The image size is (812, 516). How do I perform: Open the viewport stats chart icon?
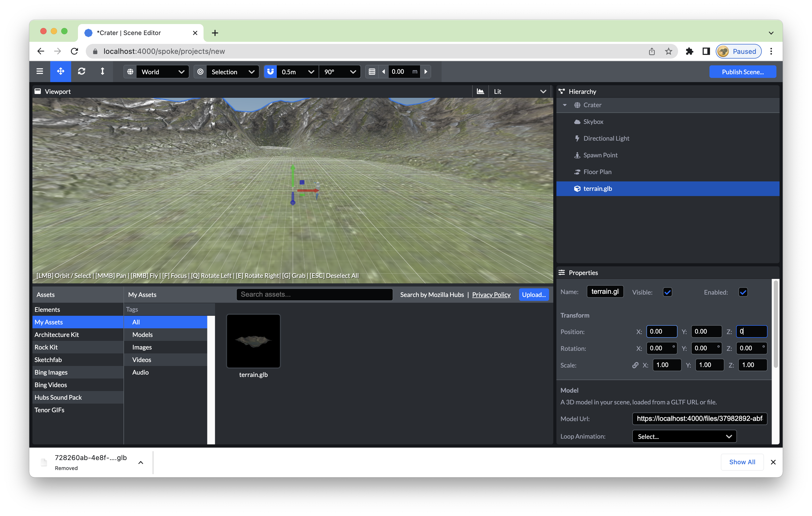coord(480,91)
